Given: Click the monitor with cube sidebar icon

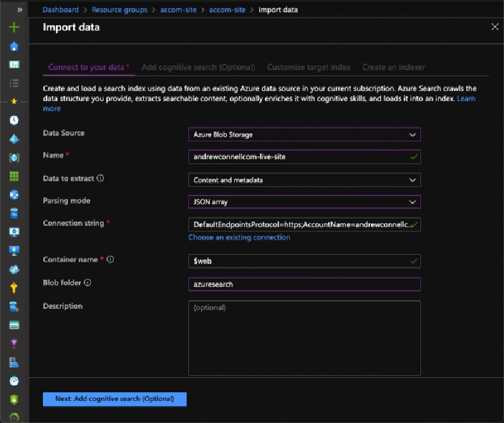Looking at the screenshot, I should click(x=14, y=232).
